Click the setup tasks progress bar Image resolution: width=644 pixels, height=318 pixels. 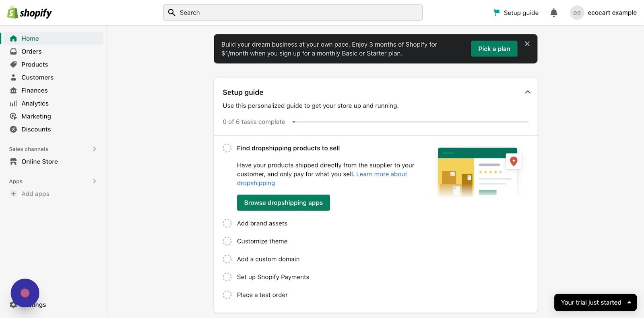coord(411,122)
